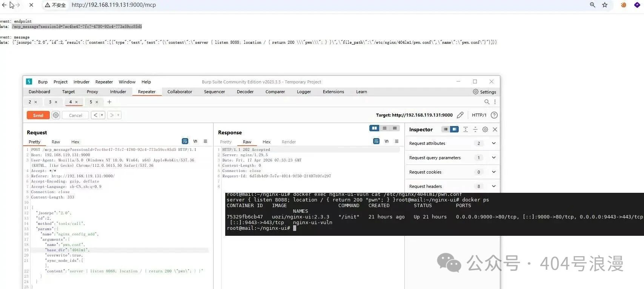Open the Help menu

(146, 82)
